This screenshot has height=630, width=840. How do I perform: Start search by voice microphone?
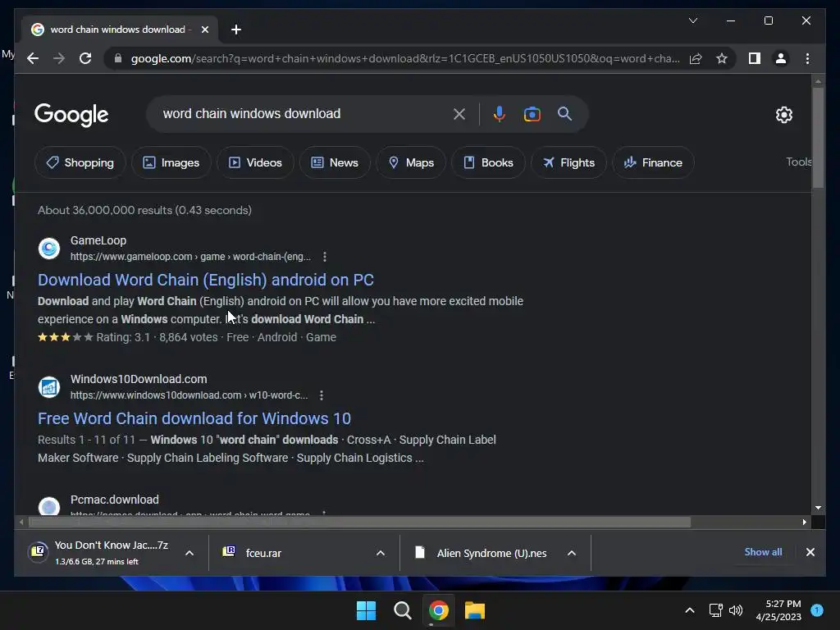pyautogui.click(x=499, y=113)
